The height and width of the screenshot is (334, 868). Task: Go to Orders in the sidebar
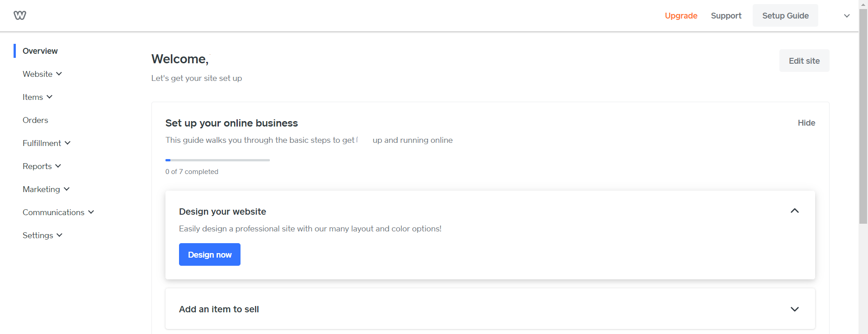click(x=35, y=120)
